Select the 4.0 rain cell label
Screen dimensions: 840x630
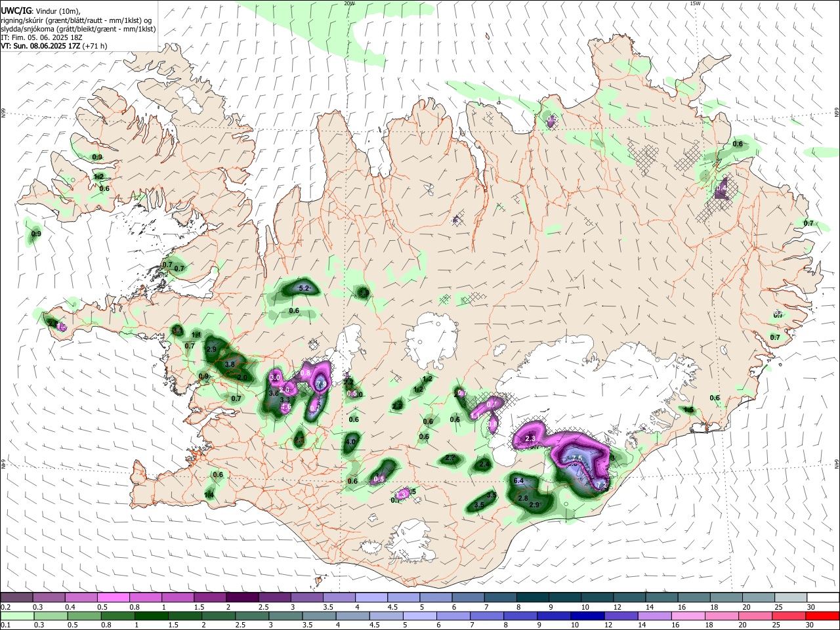pos(350,442)
